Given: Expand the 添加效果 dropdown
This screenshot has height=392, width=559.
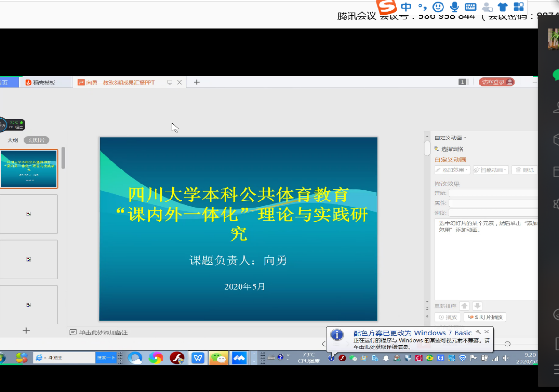Looking at the screenshot, I should 452,170.
